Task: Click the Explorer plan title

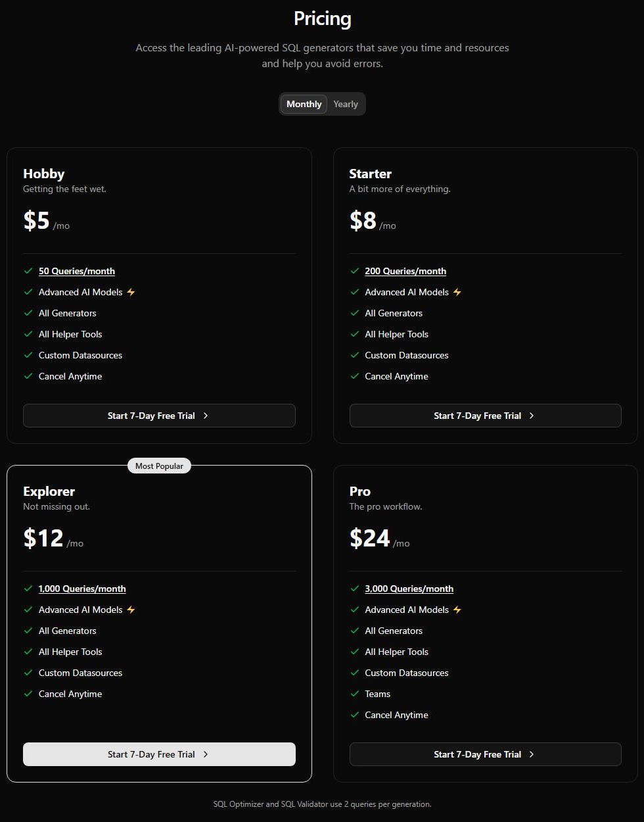Action: click(x=49, y=491)
